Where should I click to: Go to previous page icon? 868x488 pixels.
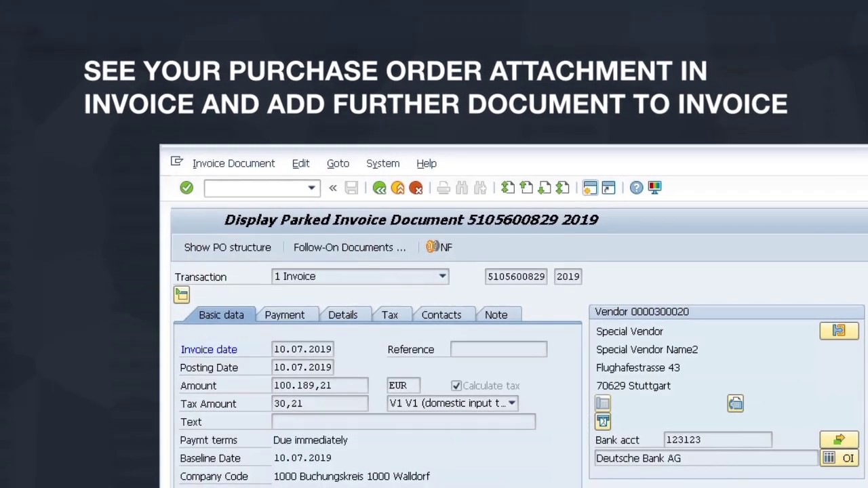point(526,188)
